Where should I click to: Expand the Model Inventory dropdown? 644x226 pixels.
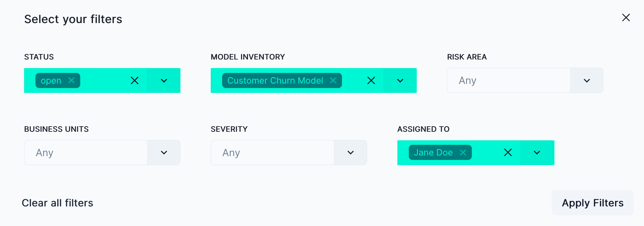click(x=400, y=80)
